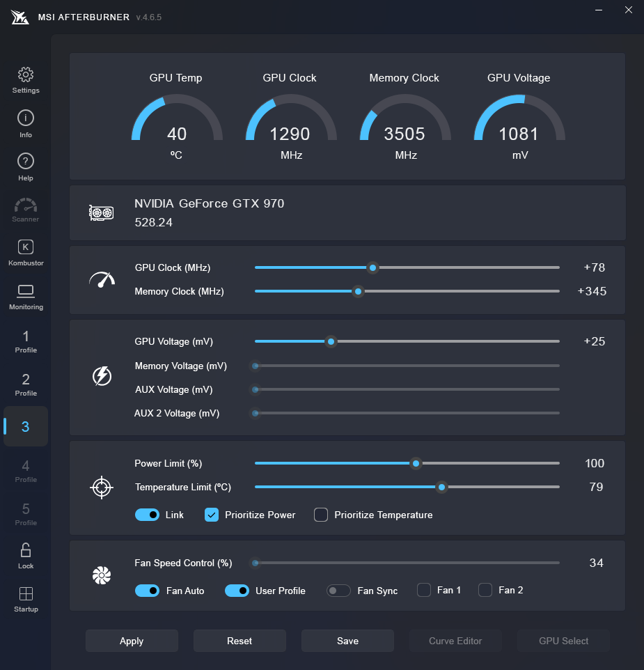Disable the Link toggle for power limits
The image size is (644, 670).
point(147,515)
